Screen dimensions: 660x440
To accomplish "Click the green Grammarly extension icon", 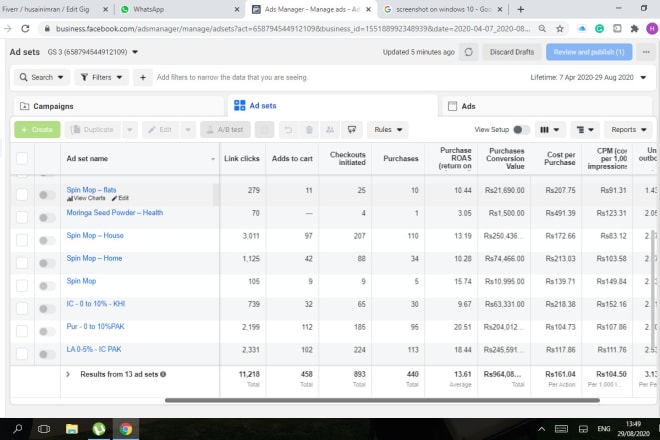I will coord(599,29).
